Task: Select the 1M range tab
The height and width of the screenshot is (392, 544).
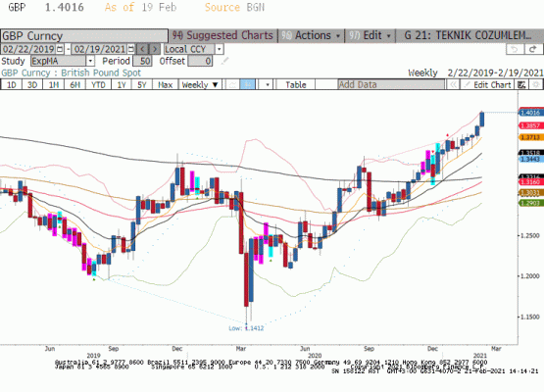Action: click(x=54, y=84)
